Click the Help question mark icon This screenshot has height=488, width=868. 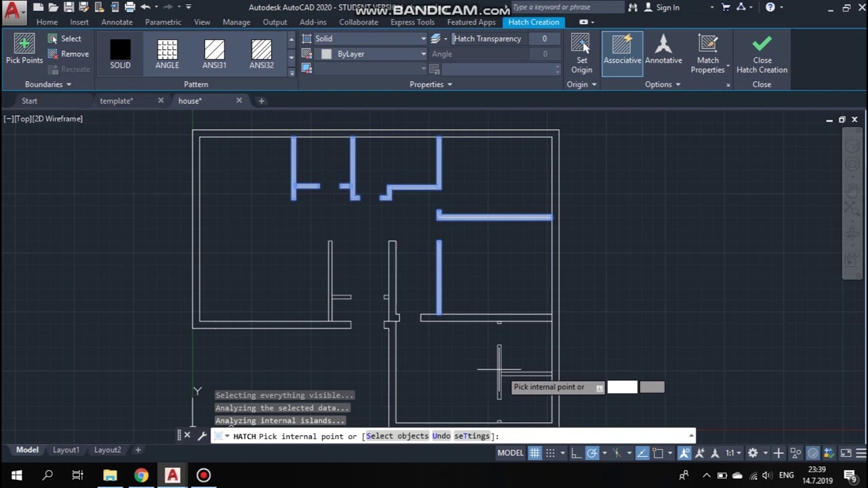[x=770, y=7]
